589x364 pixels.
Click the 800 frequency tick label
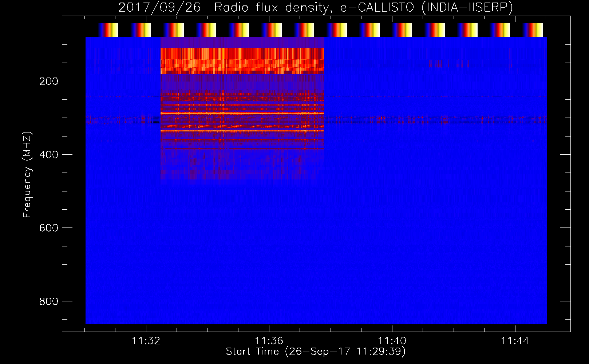[x=49, y=301]
